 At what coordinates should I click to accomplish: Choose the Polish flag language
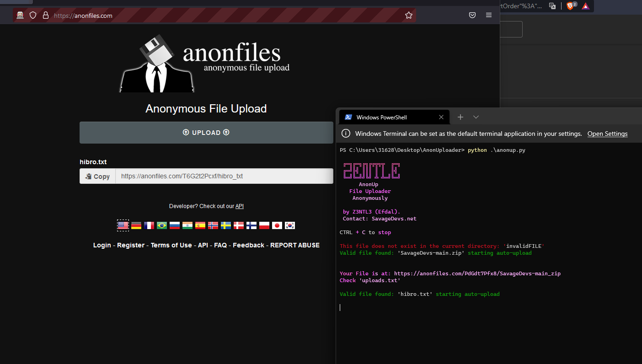point(264,225)
